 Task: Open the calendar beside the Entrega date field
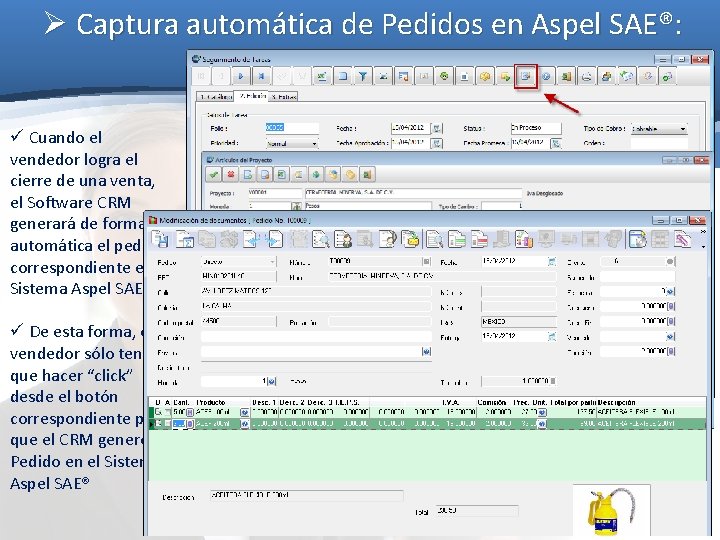click(x=551, y=337)
